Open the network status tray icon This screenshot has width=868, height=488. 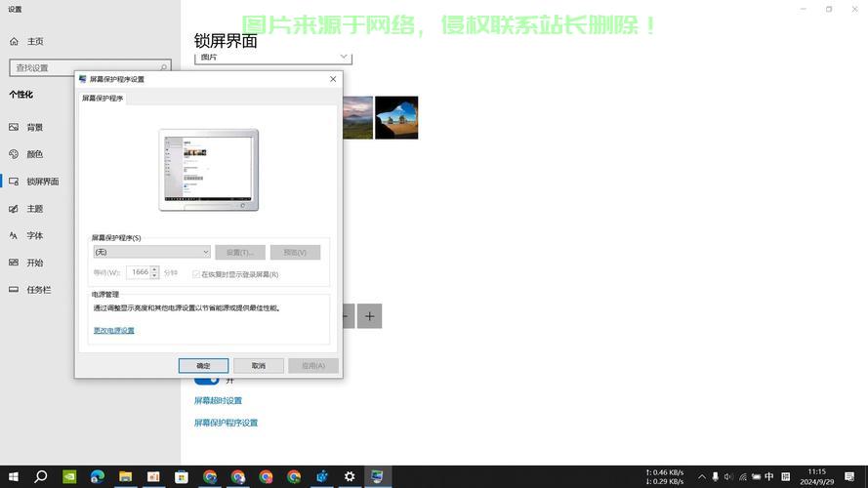[742, 476]
